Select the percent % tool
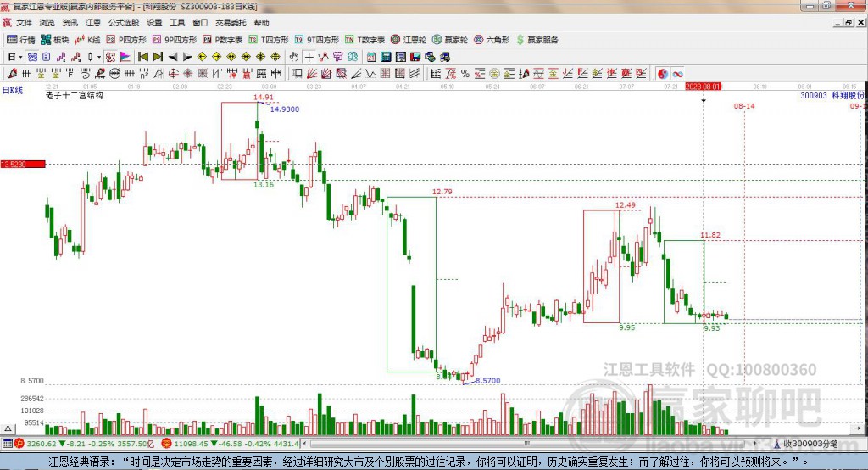This screenshot has height=470, width=868. click(x=465, y=73)
